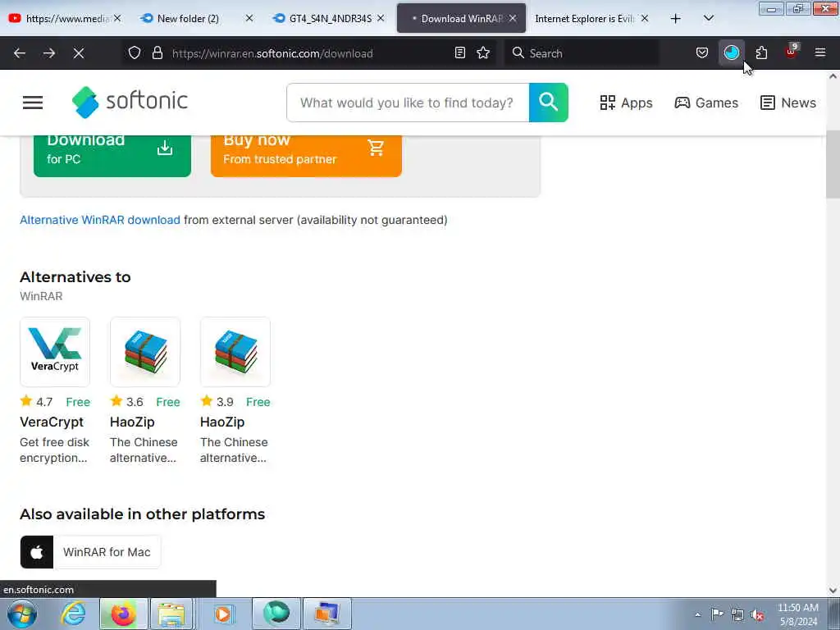Screen dimensions: 840x630
Task: Open the VeraCrypt title link
Action: 52,422
